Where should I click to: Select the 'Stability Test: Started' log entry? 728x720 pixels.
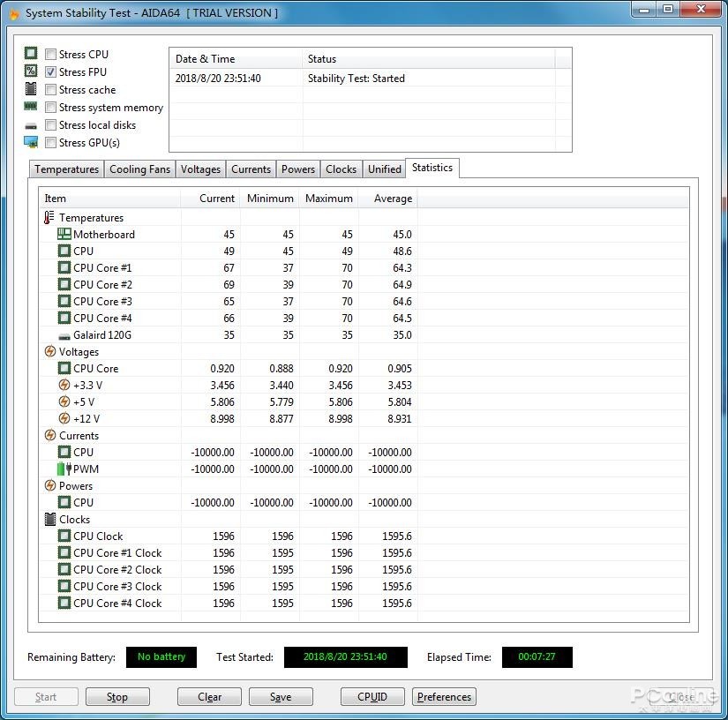[x=356, y=79]
